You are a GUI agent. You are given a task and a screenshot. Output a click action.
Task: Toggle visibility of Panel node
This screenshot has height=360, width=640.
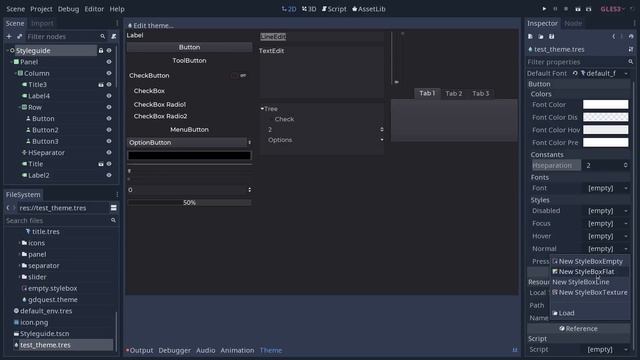click(109, 62)
